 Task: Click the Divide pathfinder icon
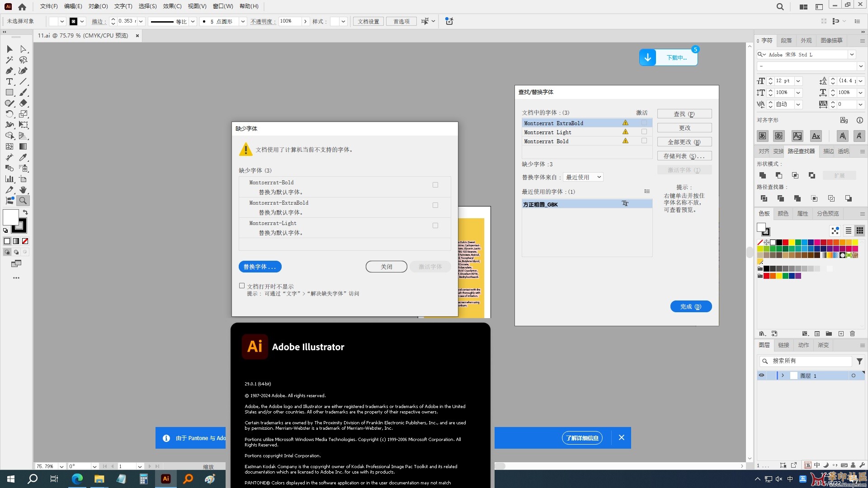[764, 198]
